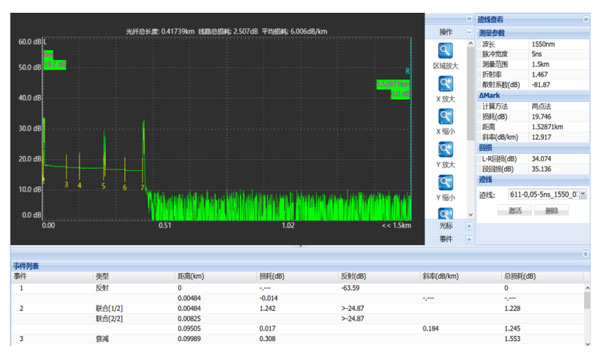Select event row 3 衰减 in the list

tap(298, 339)
